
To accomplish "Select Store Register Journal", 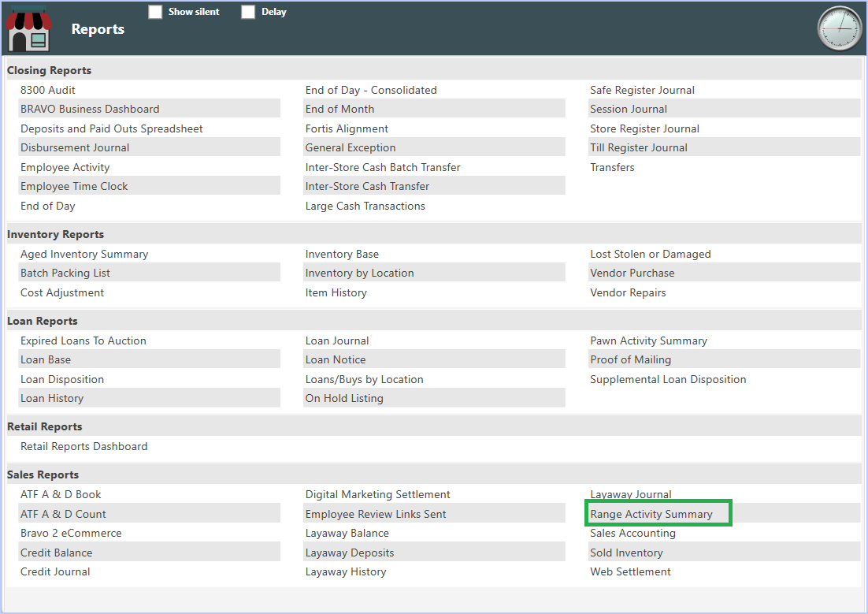I will pos(644,128).
